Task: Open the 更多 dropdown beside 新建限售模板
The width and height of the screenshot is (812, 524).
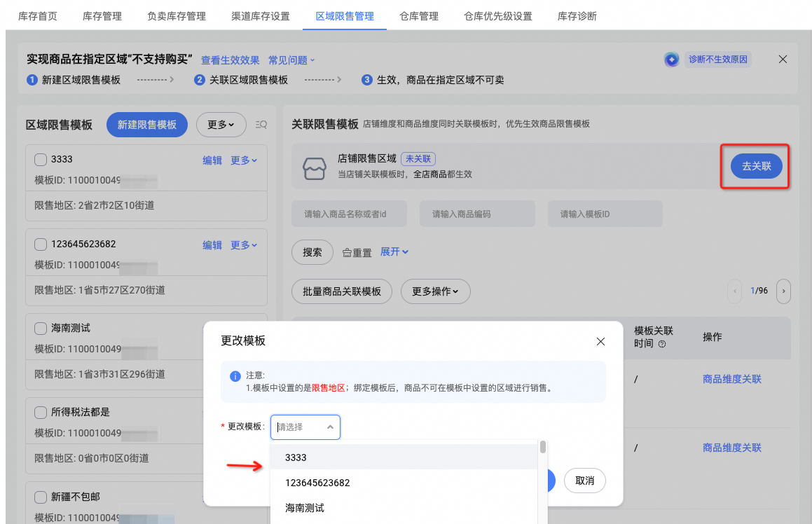Action: [221, 125]
